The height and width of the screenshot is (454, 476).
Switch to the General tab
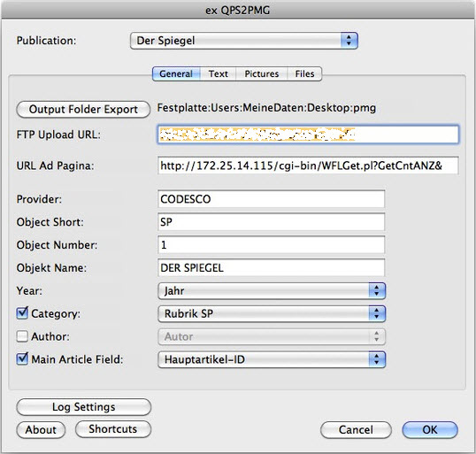tap(176, 73)
